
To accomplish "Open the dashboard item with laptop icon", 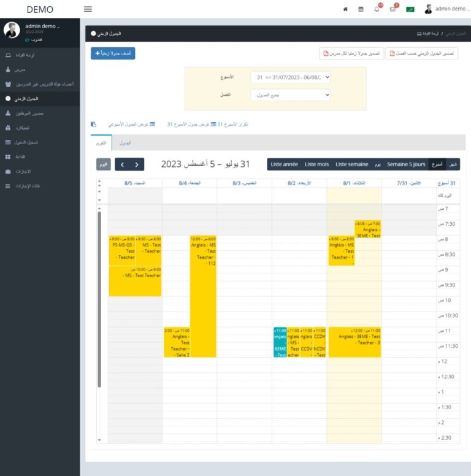I will (40, 55).
